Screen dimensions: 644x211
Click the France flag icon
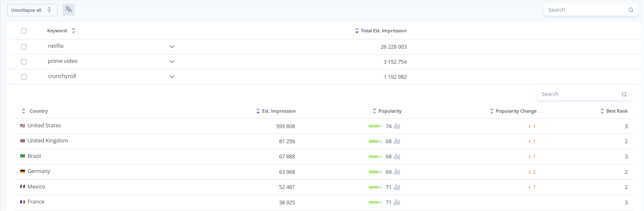tap(23, 202)
